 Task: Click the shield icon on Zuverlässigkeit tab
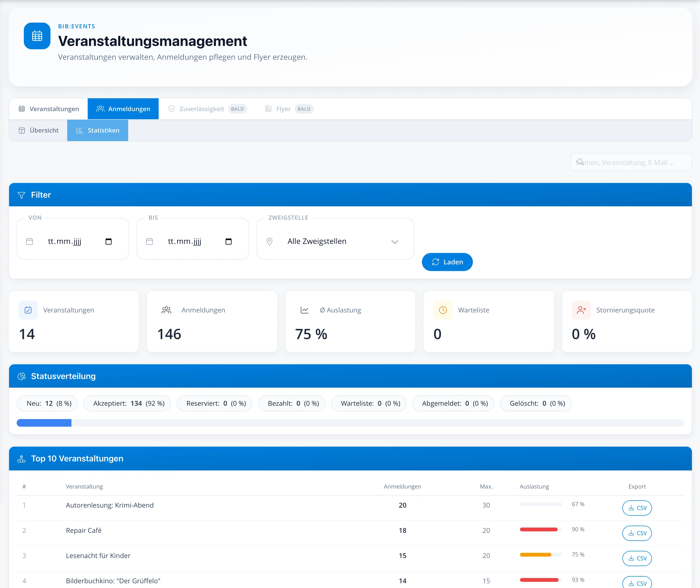pos(171,109)
